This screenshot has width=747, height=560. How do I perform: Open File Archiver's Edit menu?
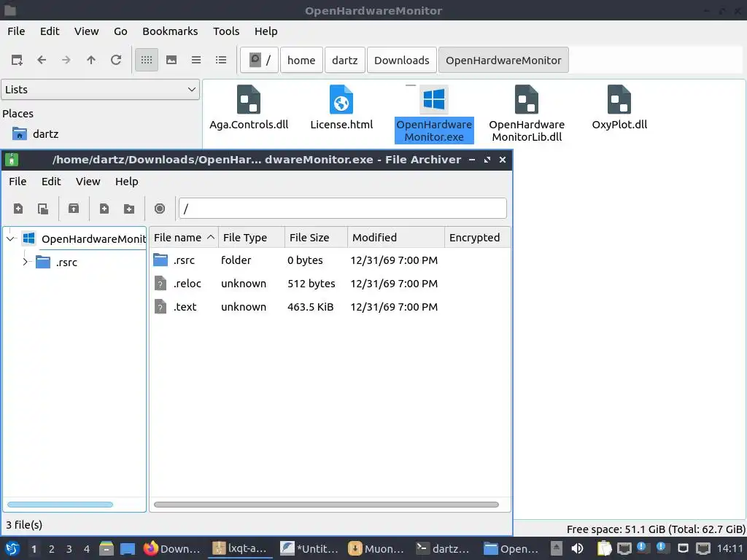(x=51, y=182)
